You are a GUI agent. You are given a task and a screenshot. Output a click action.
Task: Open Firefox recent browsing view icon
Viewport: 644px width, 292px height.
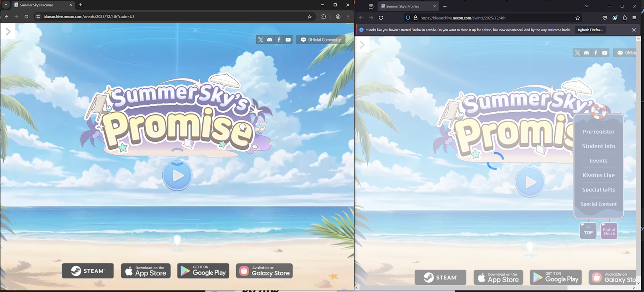click(371, 6)
